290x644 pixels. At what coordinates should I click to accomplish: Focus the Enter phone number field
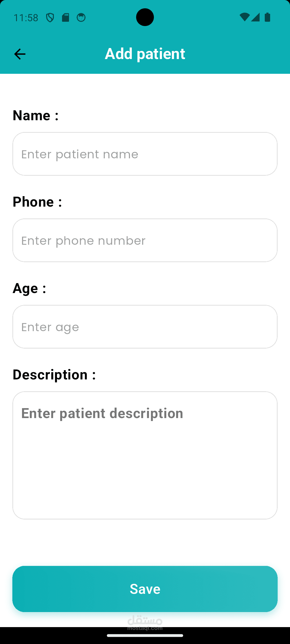tap(145, 240)
